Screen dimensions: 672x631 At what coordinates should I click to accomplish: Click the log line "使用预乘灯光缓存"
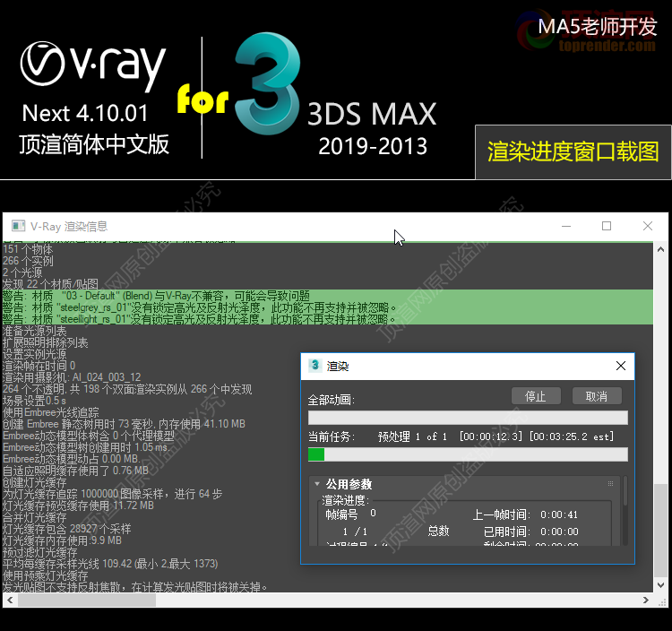pyautogui.click(x=46, y=575)
